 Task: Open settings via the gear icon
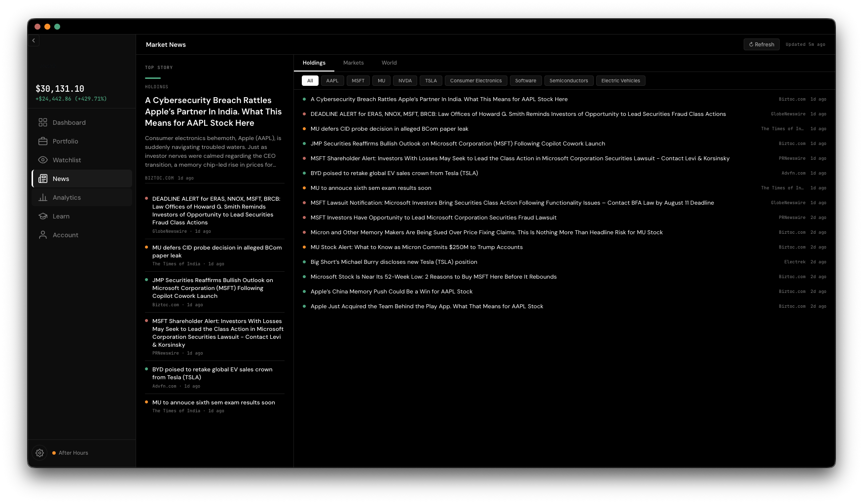(40, 453)
